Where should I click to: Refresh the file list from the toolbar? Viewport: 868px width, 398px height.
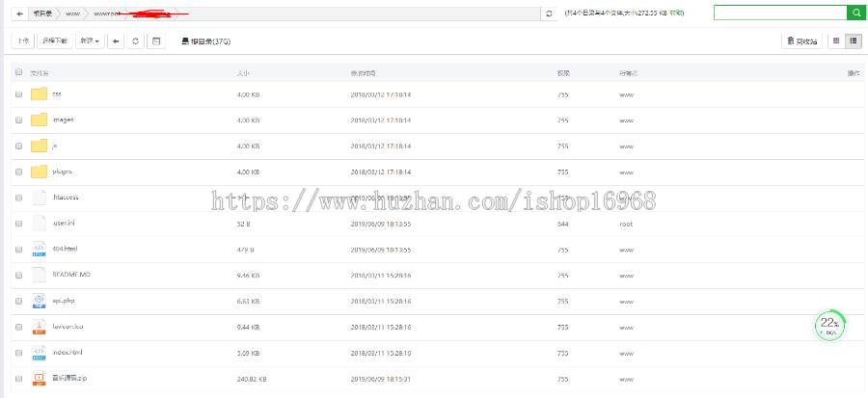pyautogui.click(x=136, y=40)
